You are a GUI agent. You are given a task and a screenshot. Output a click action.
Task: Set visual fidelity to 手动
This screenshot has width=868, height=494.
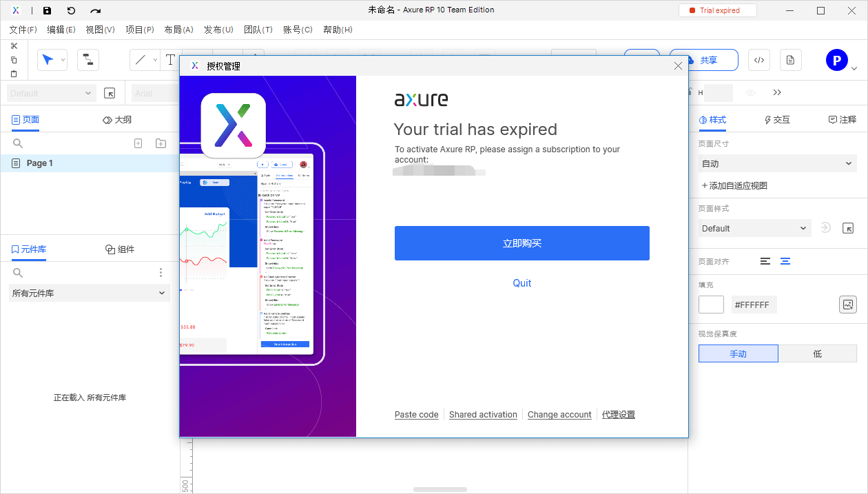pos(738,353)
